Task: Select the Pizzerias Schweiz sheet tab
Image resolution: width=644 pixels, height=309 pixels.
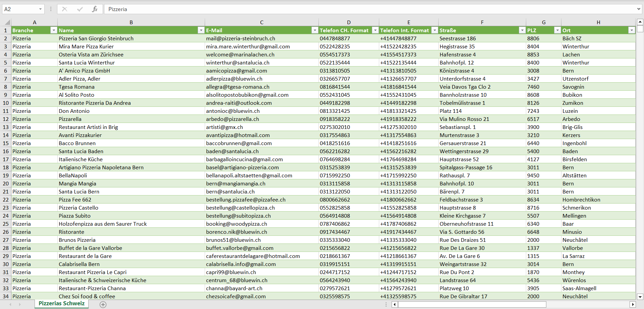Action: (62, 304)
